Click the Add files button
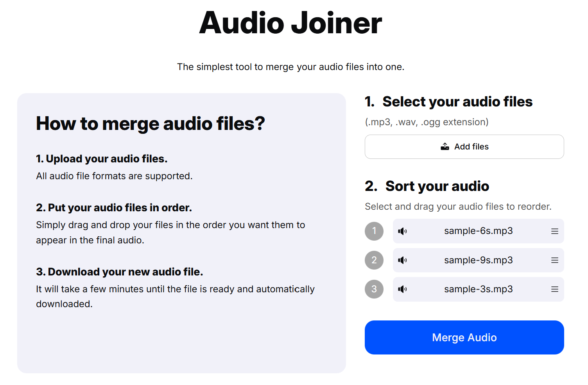588x385 pixels. (464, 147)
